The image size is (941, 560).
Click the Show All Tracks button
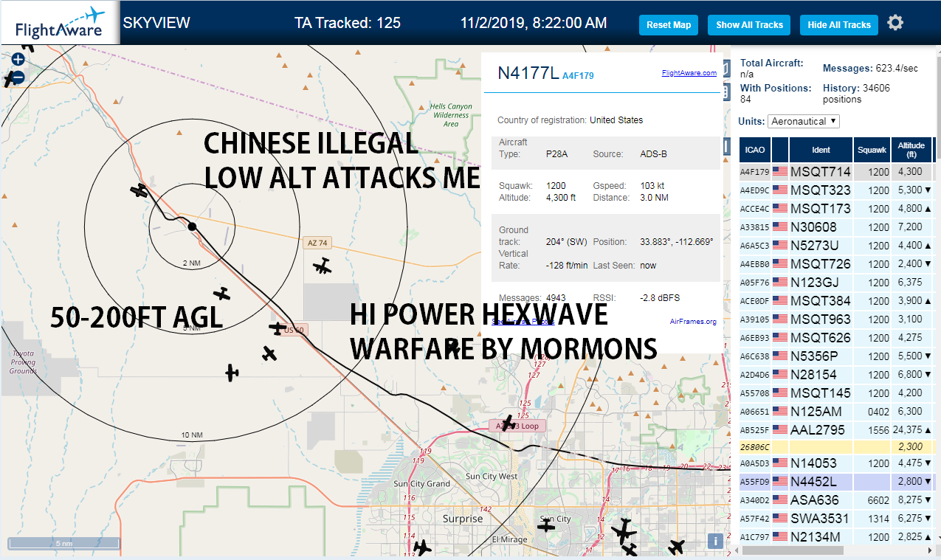[749, 25]
